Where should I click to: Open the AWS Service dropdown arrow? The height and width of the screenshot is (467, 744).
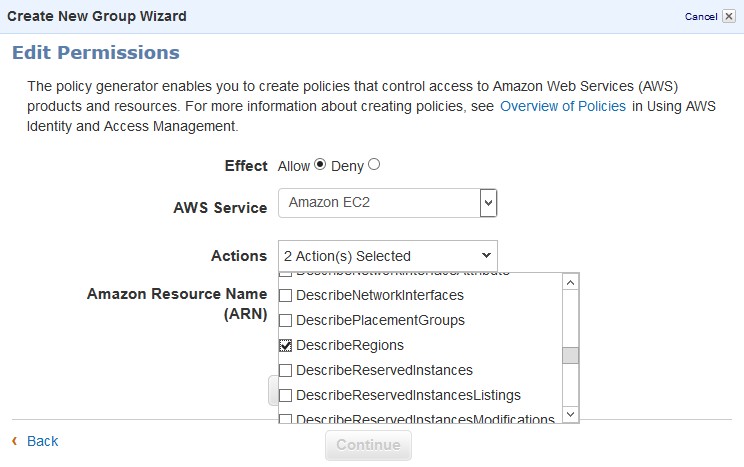(x=488, y=204)
